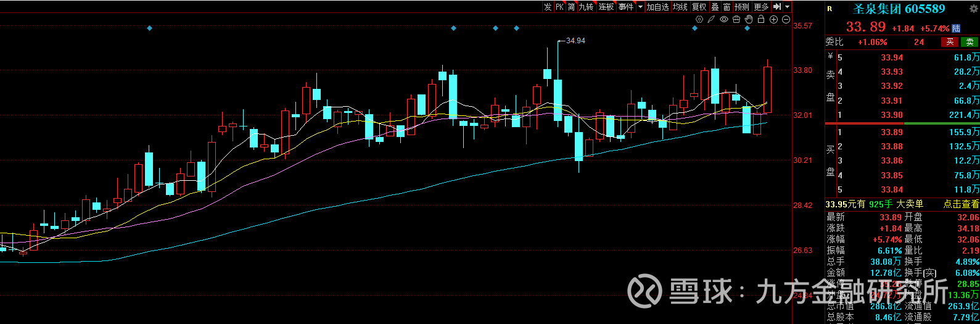Toggle the chart lock icon

(x=761, y=20)
